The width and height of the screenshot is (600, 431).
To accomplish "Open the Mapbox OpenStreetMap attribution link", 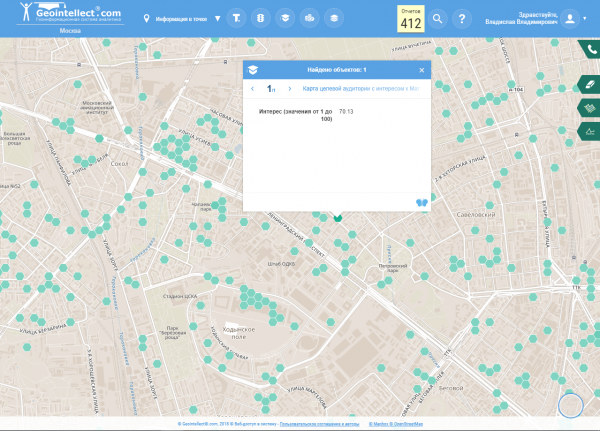I will 396,424.
